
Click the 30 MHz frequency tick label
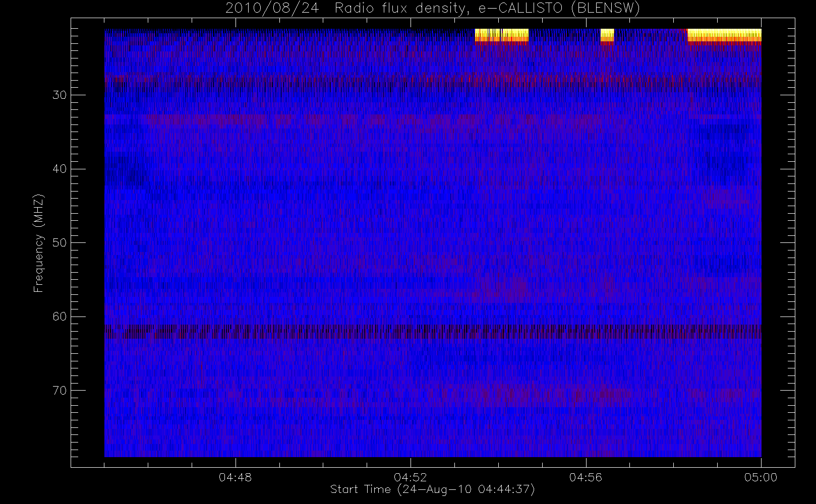coord(60,95)
